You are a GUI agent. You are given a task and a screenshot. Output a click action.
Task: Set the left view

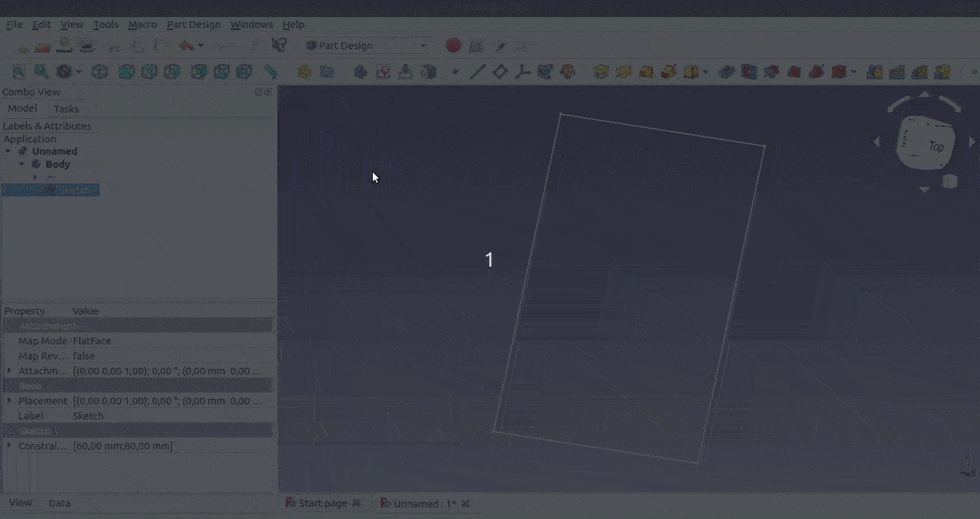click(244, 72)
